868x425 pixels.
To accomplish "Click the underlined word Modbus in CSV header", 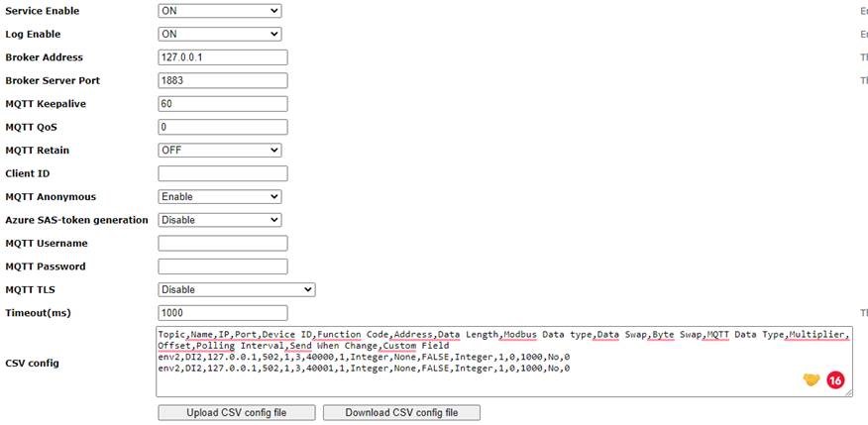I will point(520,335).
